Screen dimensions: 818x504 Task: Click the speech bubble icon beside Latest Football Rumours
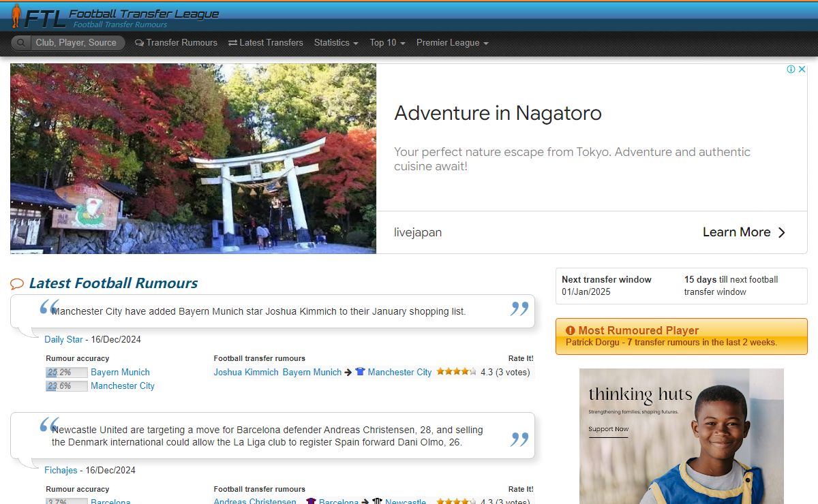click(17, 284)
